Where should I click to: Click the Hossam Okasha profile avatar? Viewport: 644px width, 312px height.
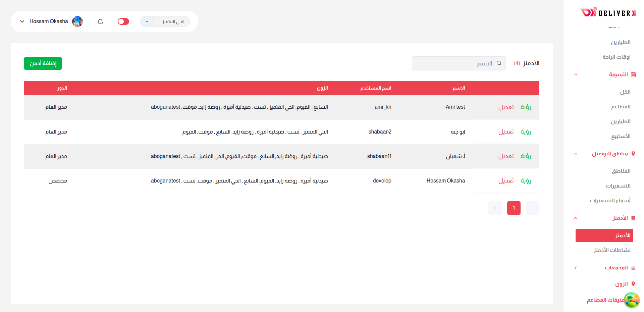pyautogui.click(x=77, y=21)
